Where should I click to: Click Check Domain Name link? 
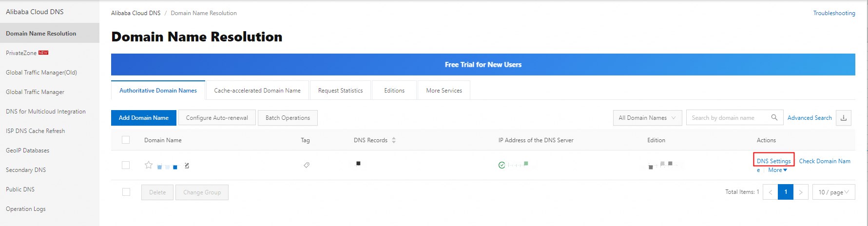(x=825, y=161)
